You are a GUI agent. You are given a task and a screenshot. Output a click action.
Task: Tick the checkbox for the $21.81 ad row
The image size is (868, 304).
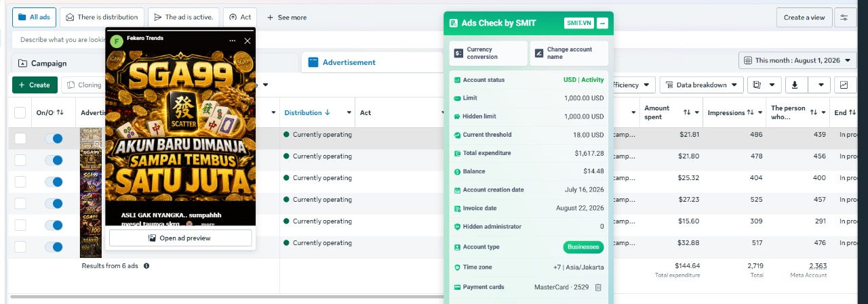coord(20,138)
